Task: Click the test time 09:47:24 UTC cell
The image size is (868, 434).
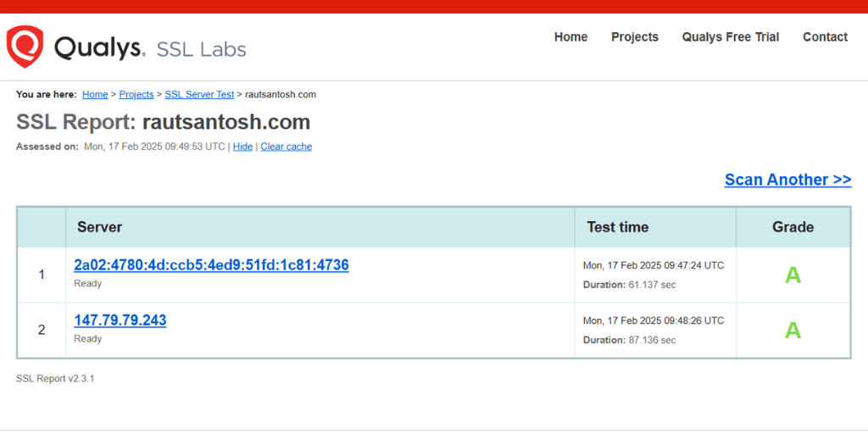Action: 654,265
